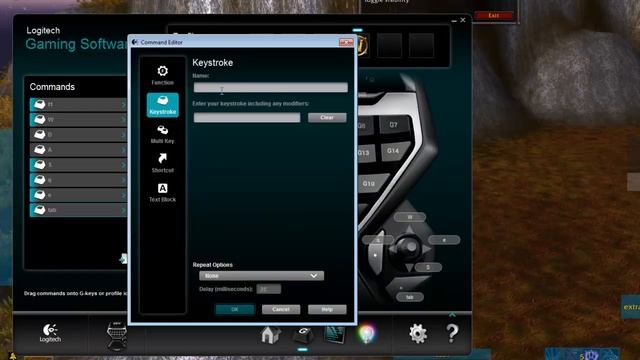The height and width of the screenshot is (360, 640).
Task: Open the backlight color settings icon
Action: pos(366,334)
